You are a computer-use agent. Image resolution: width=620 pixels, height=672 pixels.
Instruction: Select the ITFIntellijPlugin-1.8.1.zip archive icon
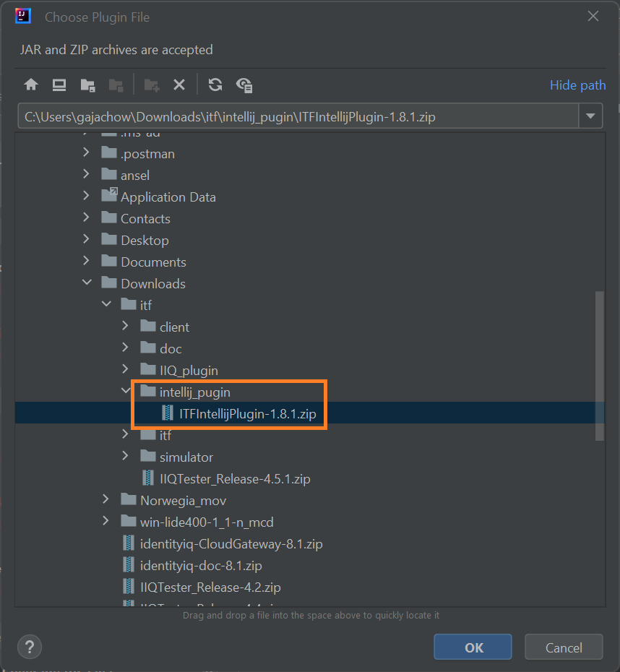[168, 413]
